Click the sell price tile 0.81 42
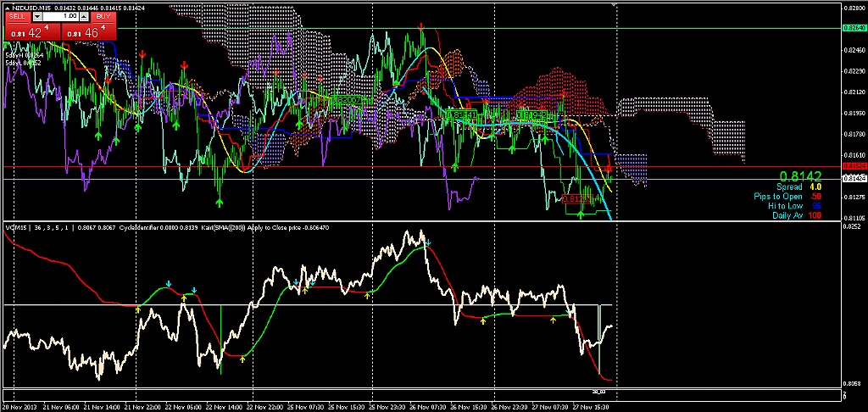868x412 pixels. pos(33,32)
